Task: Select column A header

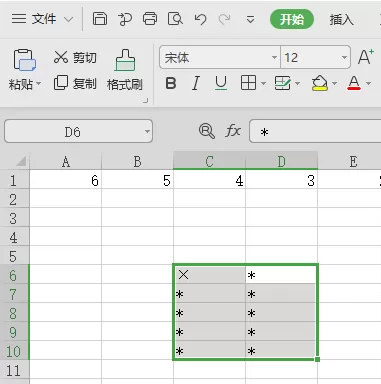Action: coord(66,162)
